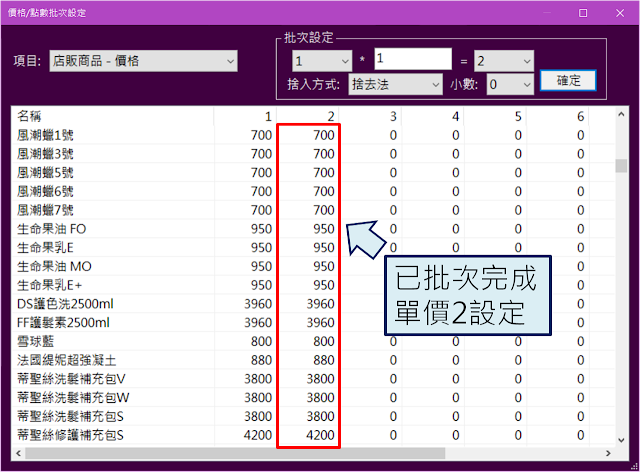
Task: Click column 5 value of 風潮蠟7號
Action: (518, 210)
